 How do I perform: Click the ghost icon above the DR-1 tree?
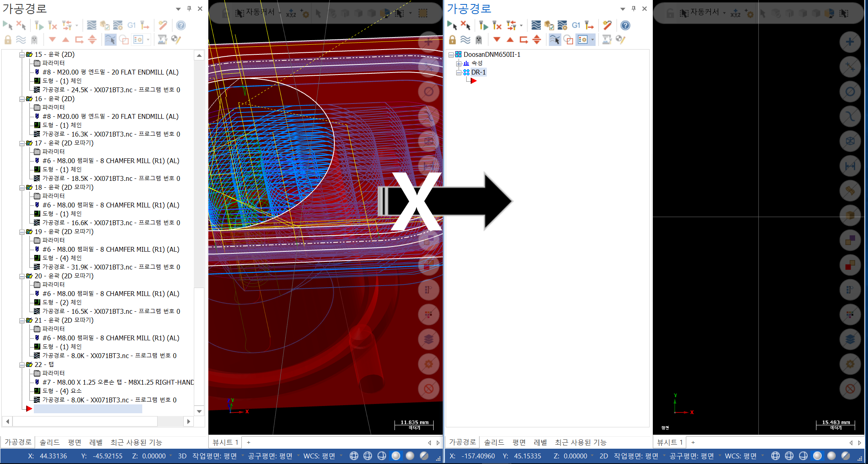coord(479,39)
